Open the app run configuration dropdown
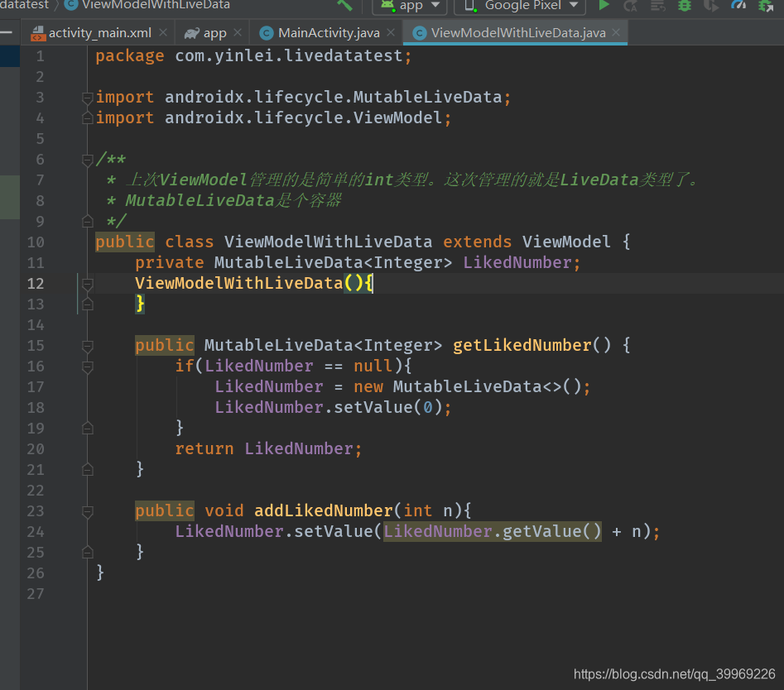Screen dimensions: 784x690 click(436, 7)
